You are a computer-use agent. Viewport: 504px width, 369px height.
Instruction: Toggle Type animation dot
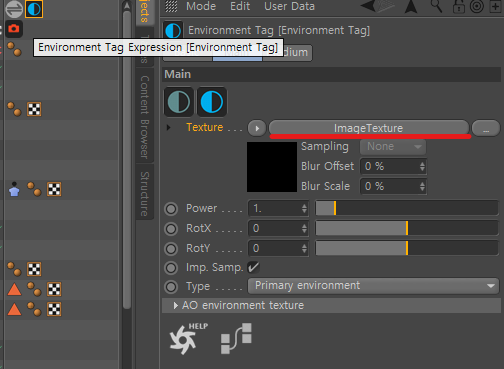click(171, 287)
